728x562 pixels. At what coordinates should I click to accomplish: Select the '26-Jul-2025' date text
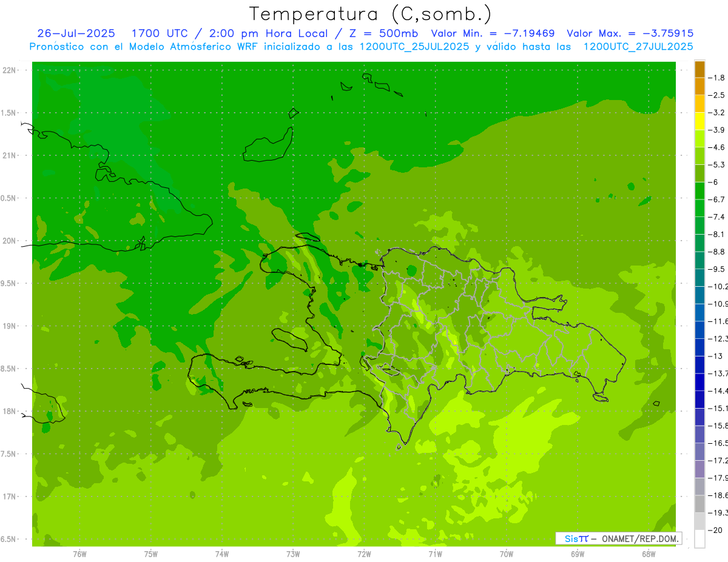coord(76,33)
